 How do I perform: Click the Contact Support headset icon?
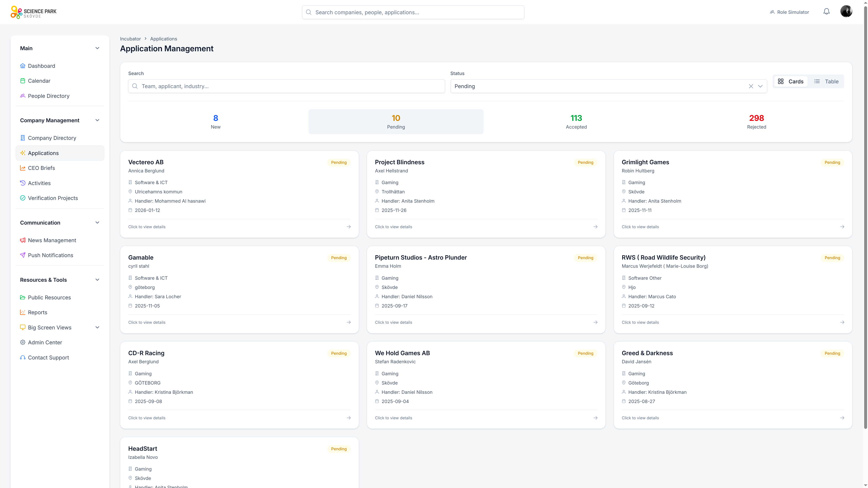pyautogui.click(x=23, y=357)
